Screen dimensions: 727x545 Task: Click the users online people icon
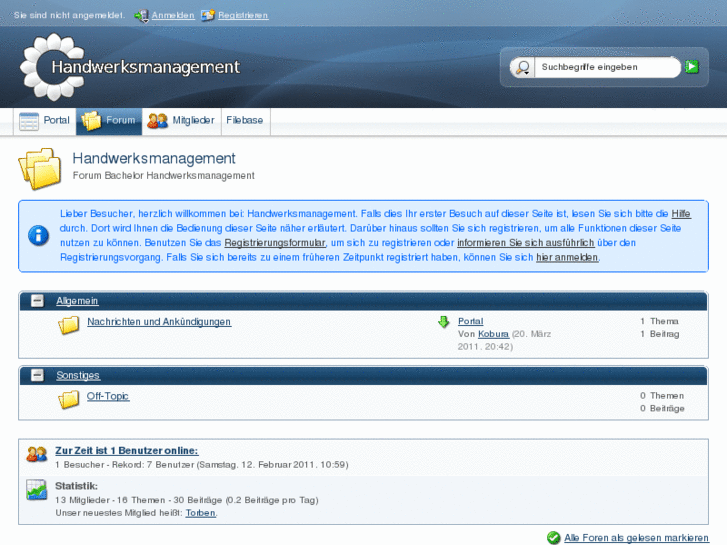(x=37, y=454)
